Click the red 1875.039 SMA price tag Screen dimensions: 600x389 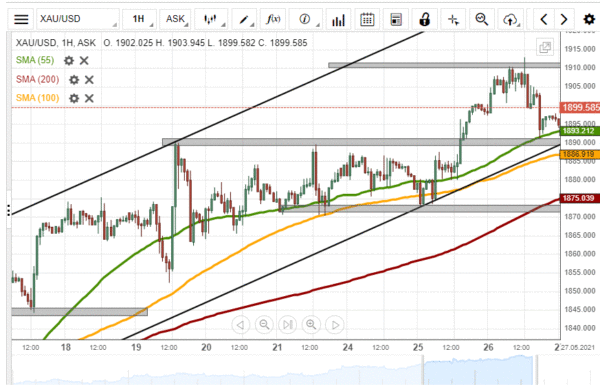580,198
